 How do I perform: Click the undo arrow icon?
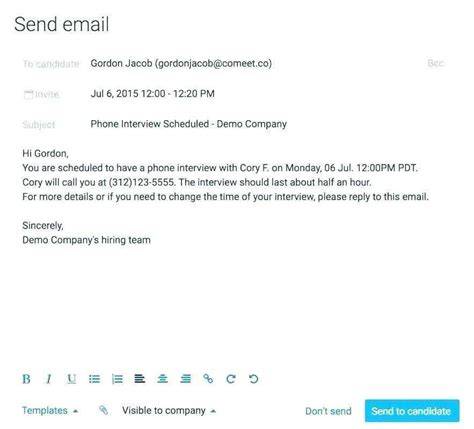point(254,379)
